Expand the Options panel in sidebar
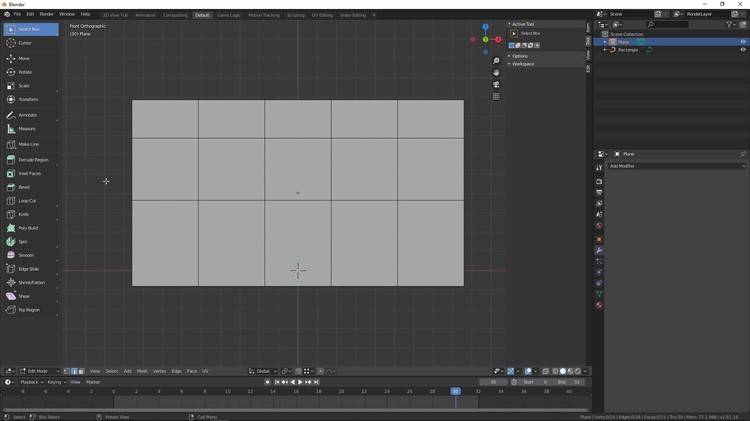Screen dimensions: 750x421 (520, 56)
